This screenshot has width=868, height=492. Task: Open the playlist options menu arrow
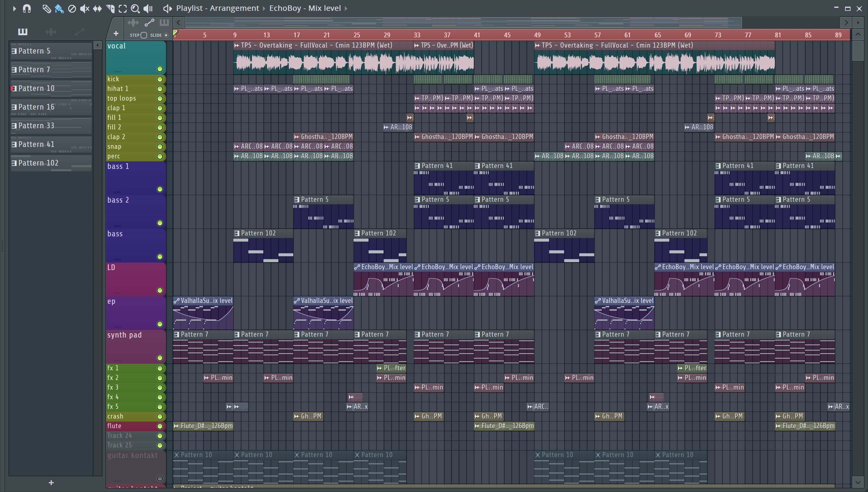(x=14, y=8)
